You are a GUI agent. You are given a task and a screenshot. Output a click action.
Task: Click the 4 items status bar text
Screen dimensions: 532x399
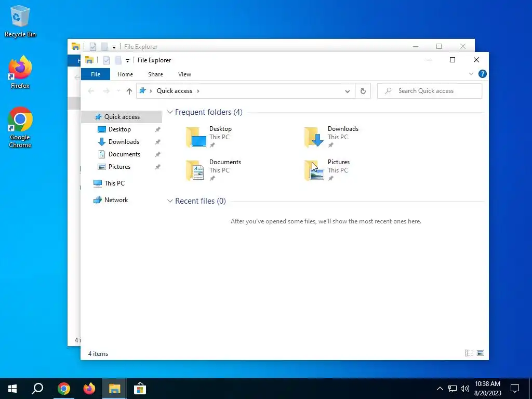point(98,353)
